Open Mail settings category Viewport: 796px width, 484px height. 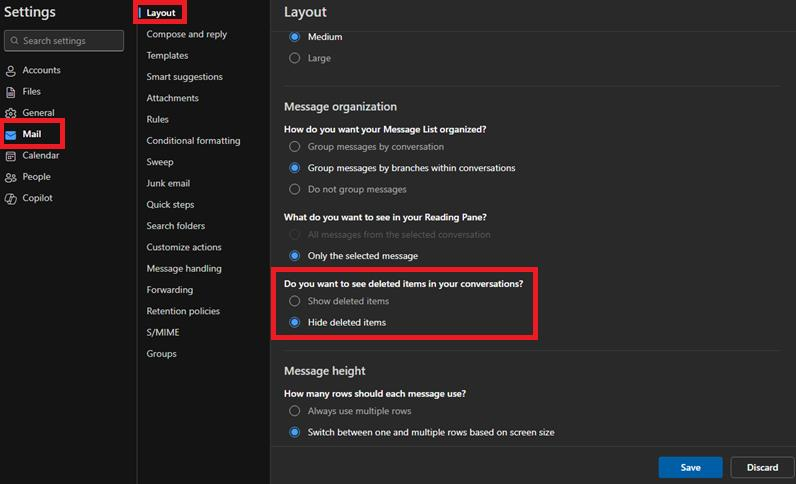pyautogui.click(x=31, y=134)
